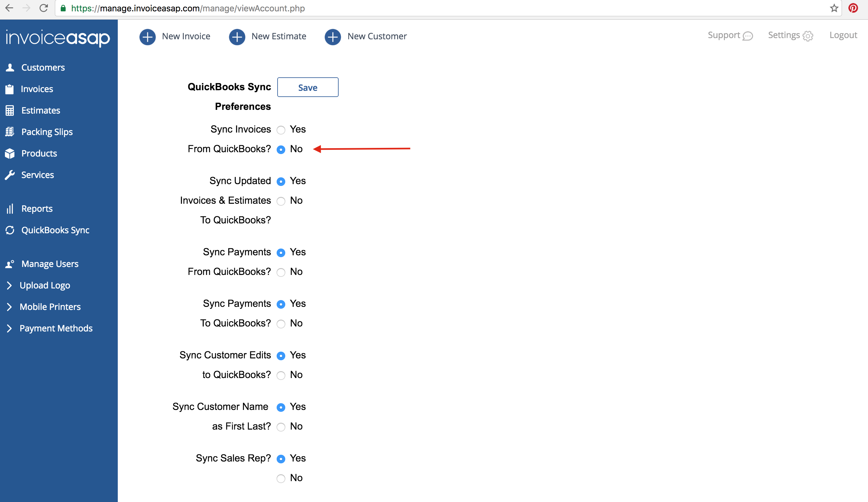The height and width of the screenshot is (502, 868).
Task: Click the New Invoice plus icon
Action: tap(148, 37)
